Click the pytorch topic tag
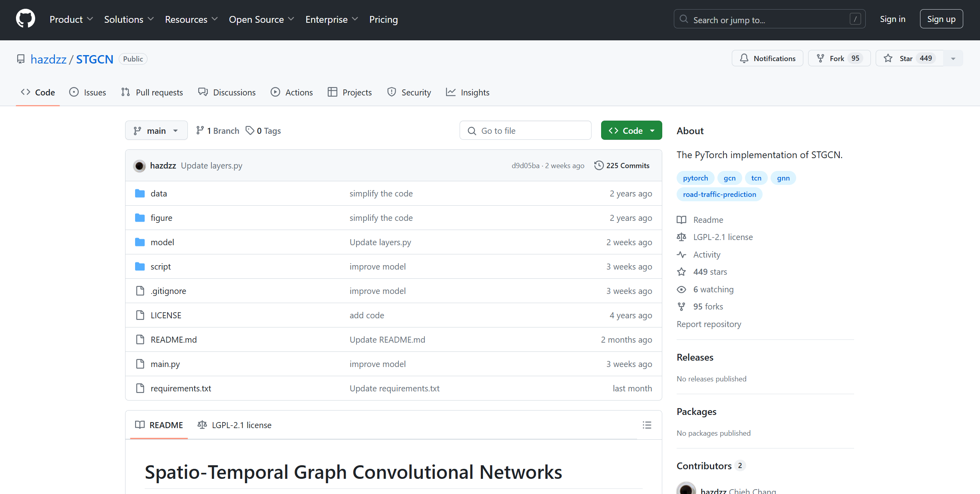The height and width of the screenshot is (494, 980). click(x=695, y=178)
